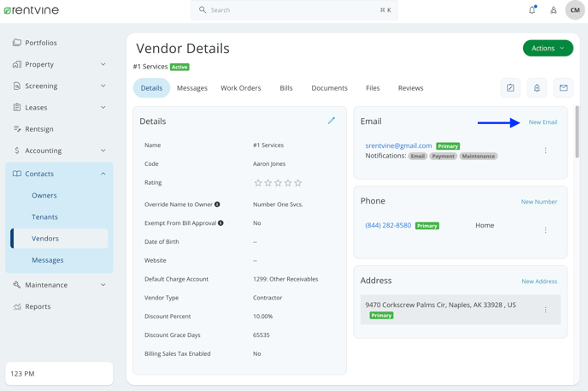Open the Bills tab

click(286, 88)
